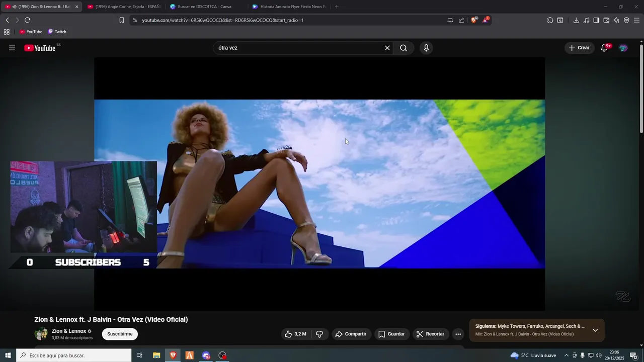This screenshot has width=644, height=362.
Task: Open YouTube notifications bell
Action: coord(605,48)
